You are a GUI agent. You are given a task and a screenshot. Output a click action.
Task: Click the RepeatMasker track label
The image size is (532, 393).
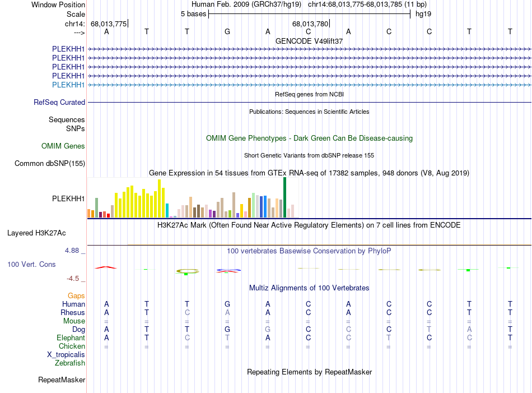tap(62, 380)
